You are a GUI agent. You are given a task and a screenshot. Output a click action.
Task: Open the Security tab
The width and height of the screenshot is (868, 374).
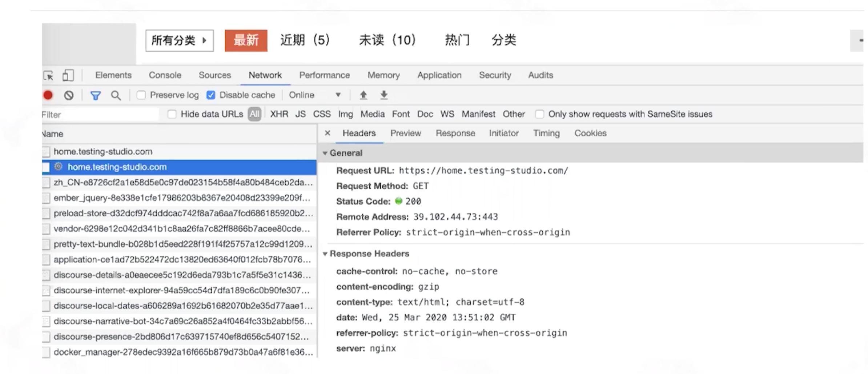495,75
